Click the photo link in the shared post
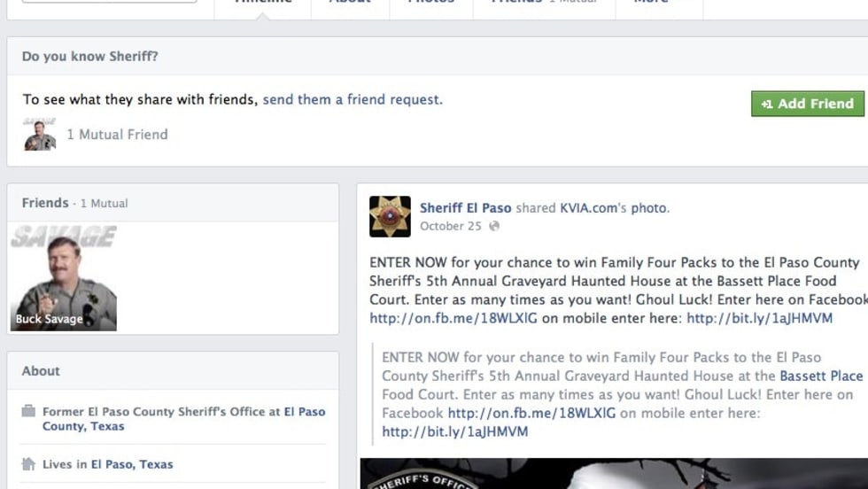 tap(650, 208)
